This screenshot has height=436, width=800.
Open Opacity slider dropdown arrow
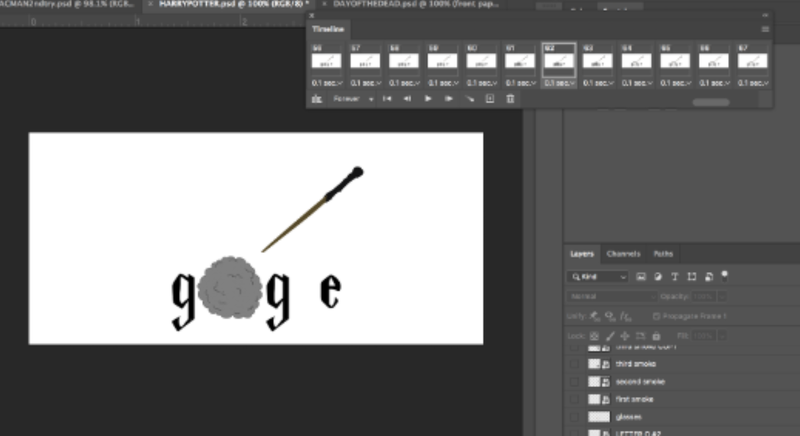(x=722, y=296)
